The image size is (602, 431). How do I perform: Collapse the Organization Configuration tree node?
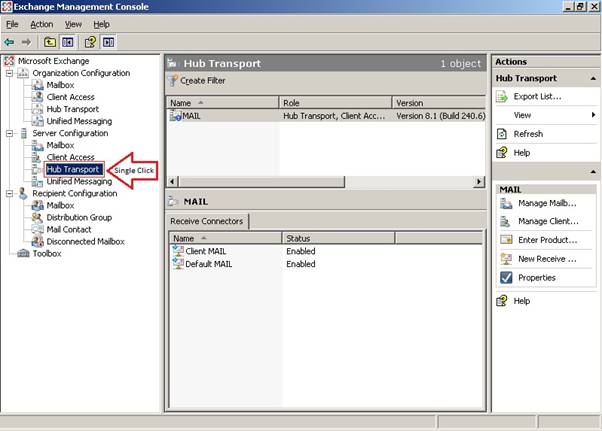coord(9,74)
